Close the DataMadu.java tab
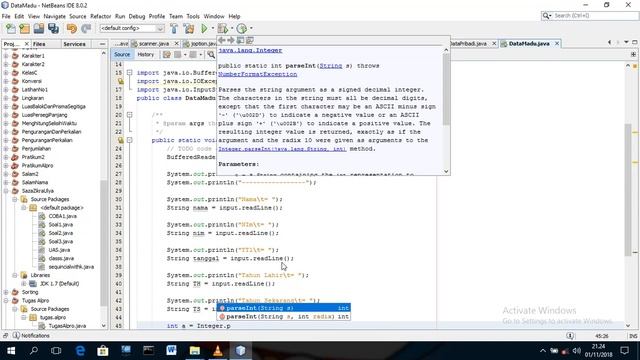 tap(557, 43)
